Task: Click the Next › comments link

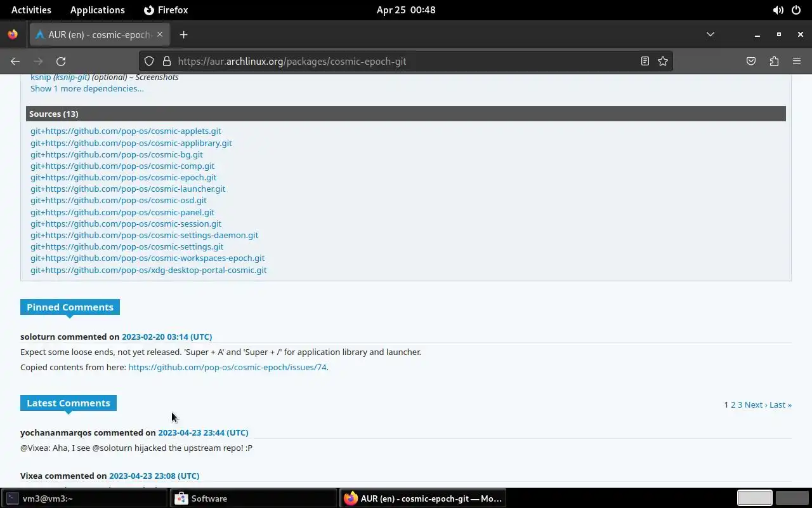Action: [756, 404]
